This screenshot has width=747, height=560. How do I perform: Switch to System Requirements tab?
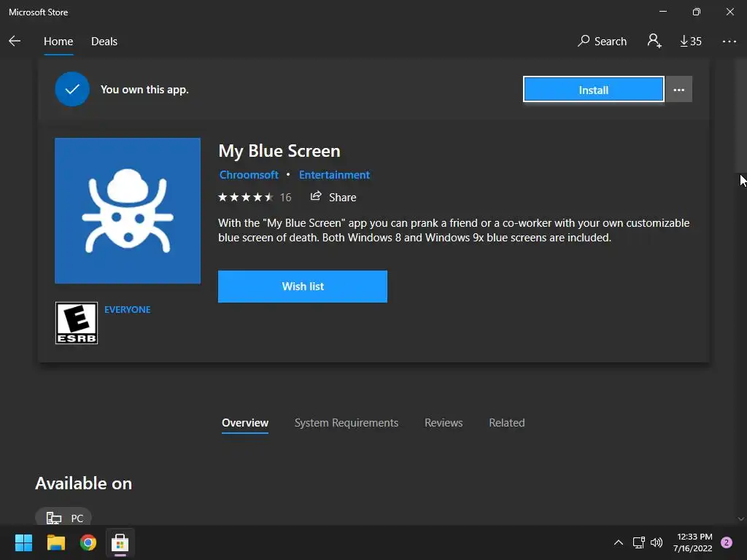click(x=347, y=423)
